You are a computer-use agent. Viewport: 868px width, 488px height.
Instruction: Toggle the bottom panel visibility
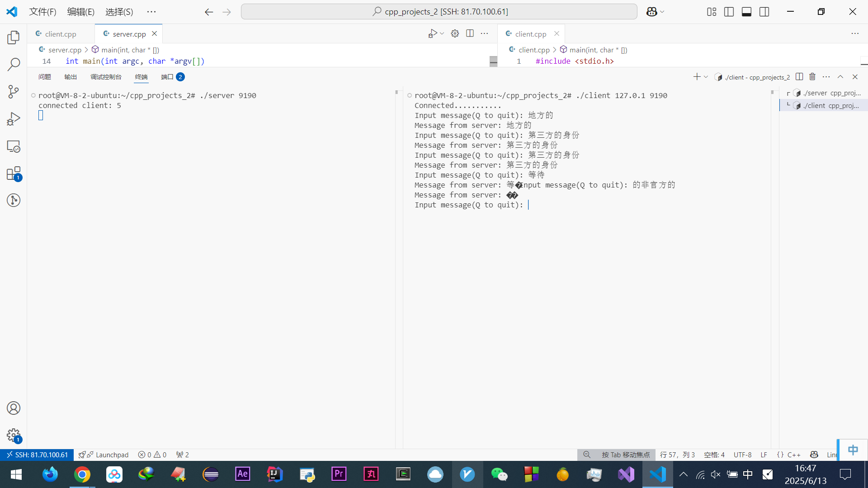[746, 12]
